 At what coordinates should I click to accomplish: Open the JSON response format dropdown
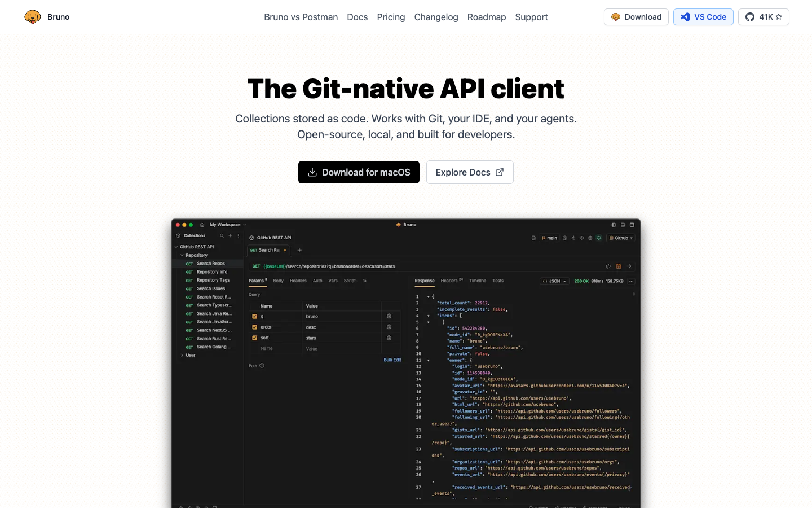click(554, 281)
